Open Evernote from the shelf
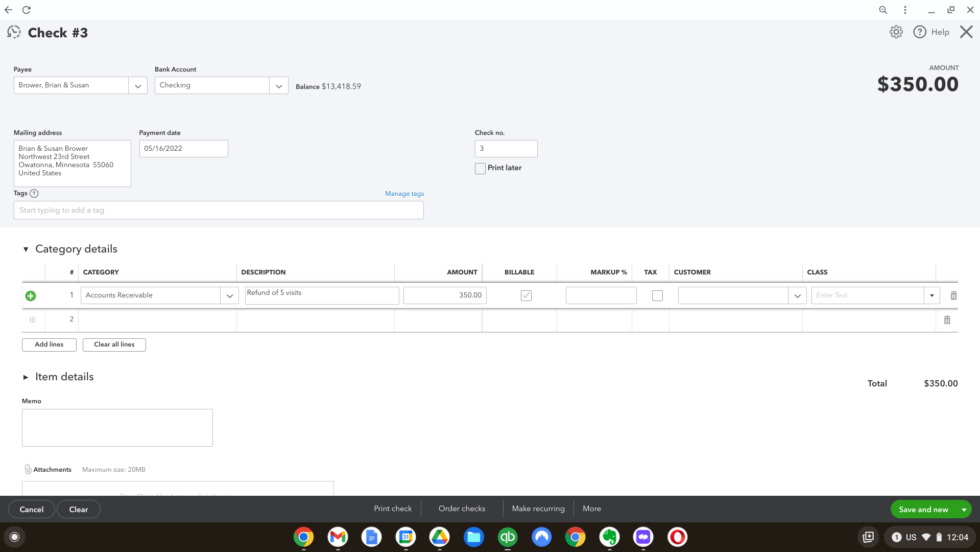The image size is (980, 552). 609,537
